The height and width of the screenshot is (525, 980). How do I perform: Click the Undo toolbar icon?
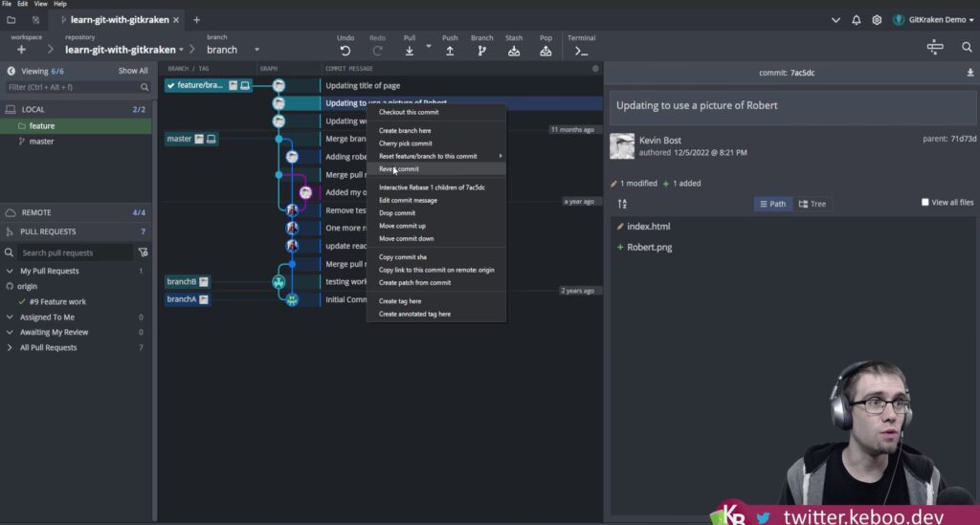(345, 50)
